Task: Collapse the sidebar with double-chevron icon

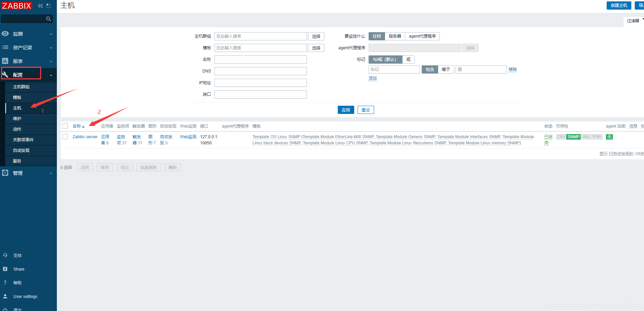Action: pyautogui.click(x=40, y=6)
